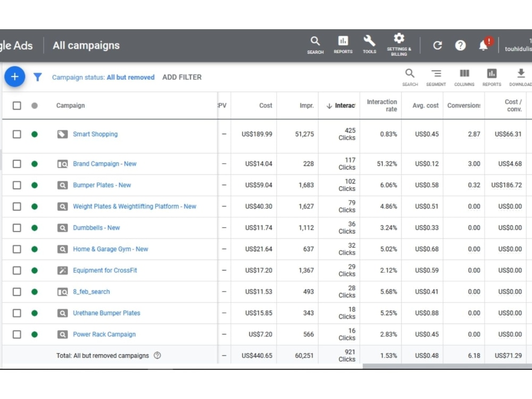
Task: Click the status column header dot
Action: click(x=34, y=105)
